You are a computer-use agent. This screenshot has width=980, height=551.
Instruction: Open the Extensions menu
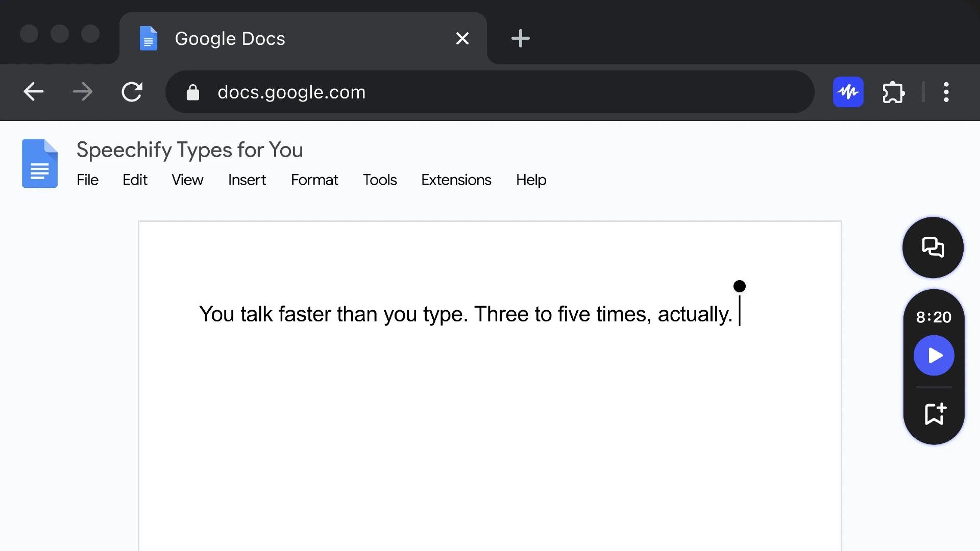pos(456,180)
